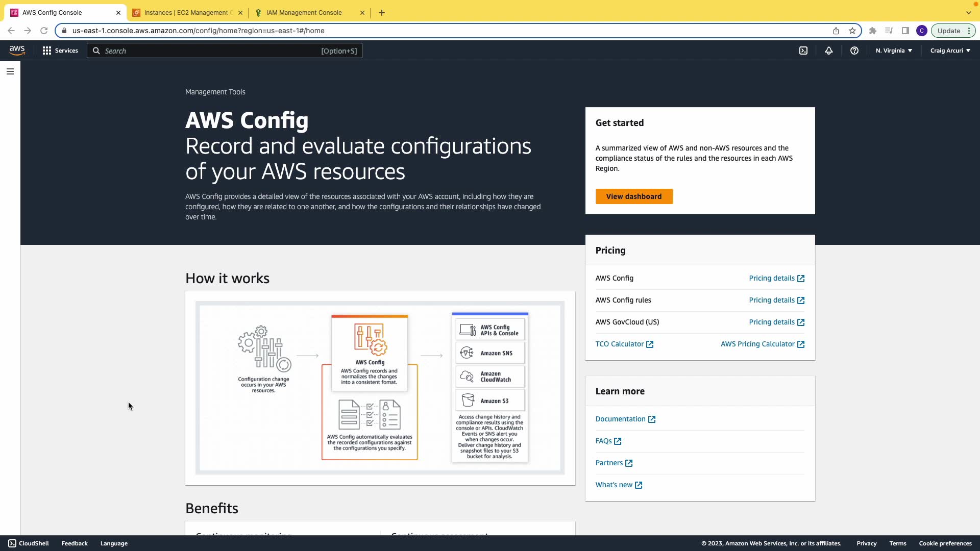Bookmark page with the star icon
This screenshot has height=551, width=980.
[852, 31]
